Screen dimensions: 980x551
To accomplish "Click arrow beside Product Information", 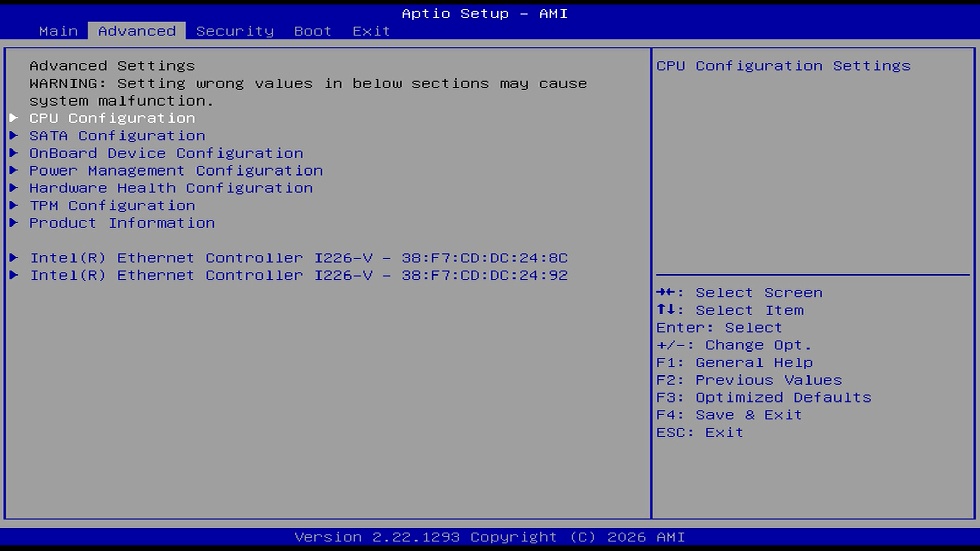I will coord(14,223).
